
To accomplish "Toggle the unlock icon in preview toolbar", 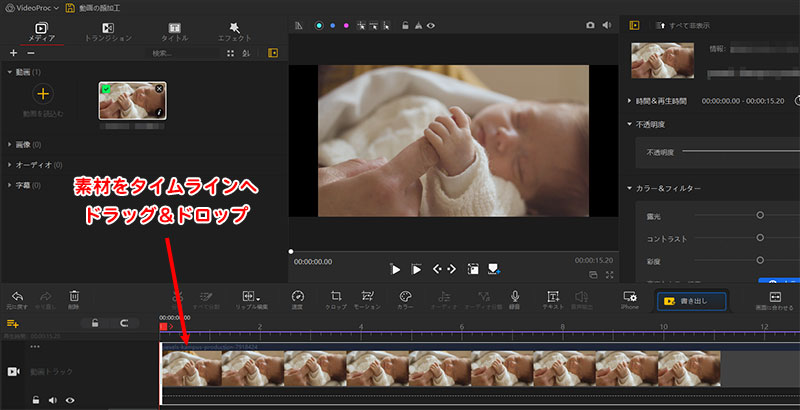I will [x=405, y=25].
